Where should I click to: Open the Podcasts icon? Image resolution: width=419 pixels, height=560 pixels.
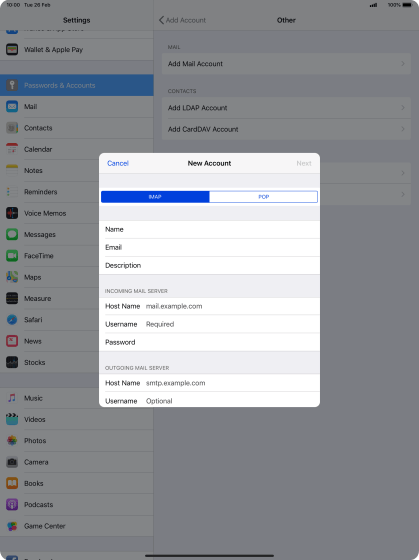coord(12,504)
